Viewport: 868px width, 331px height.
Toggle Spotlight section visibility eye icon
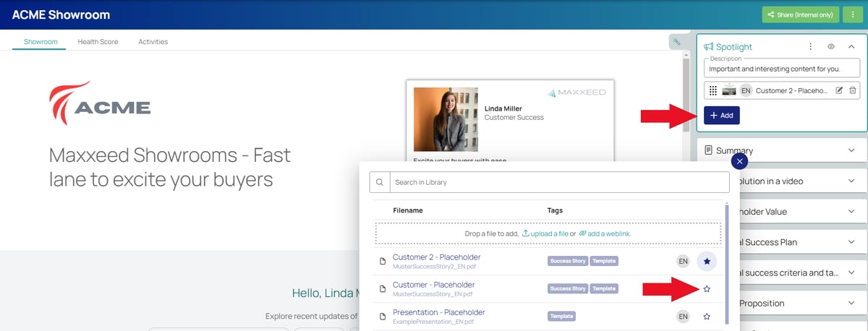831,46
